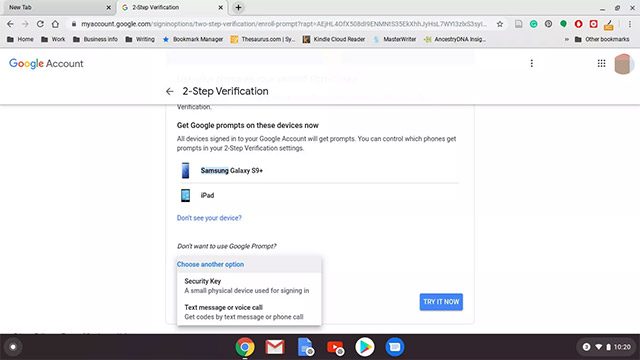640x360 pixels.
Task: Open the Grammarly extension icon
Action: (x=533, y=24)
